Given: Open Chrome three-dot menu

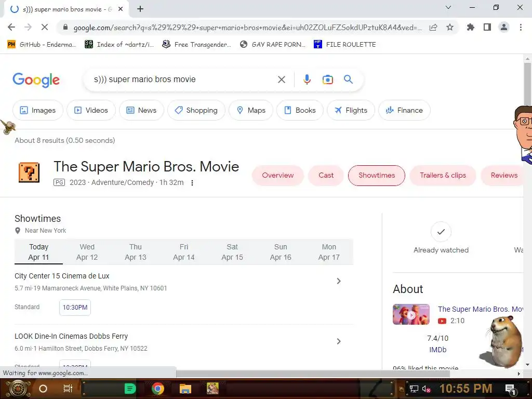Looking at the screenshot, I should 521,27.
